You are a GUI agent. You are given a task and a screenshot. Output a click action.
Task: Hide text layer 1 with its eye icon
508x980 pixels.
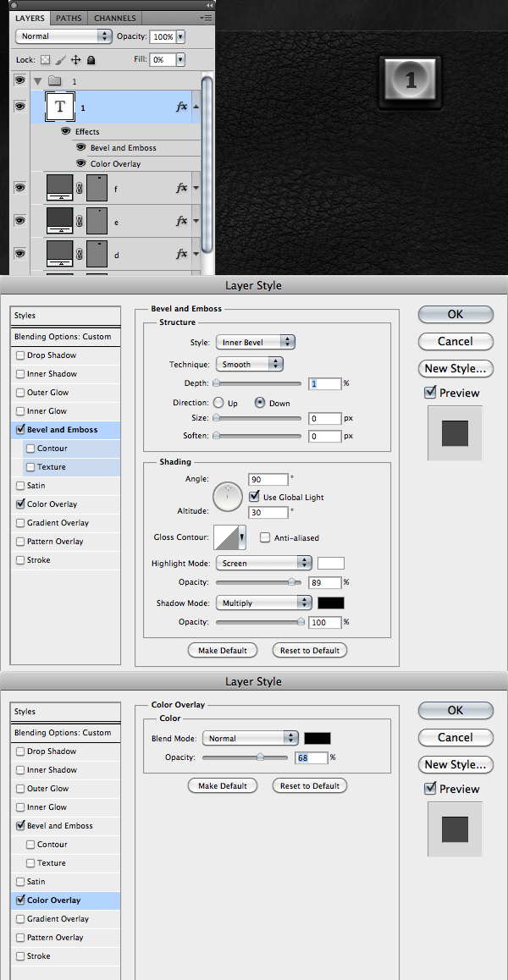(x=20, y=107)
